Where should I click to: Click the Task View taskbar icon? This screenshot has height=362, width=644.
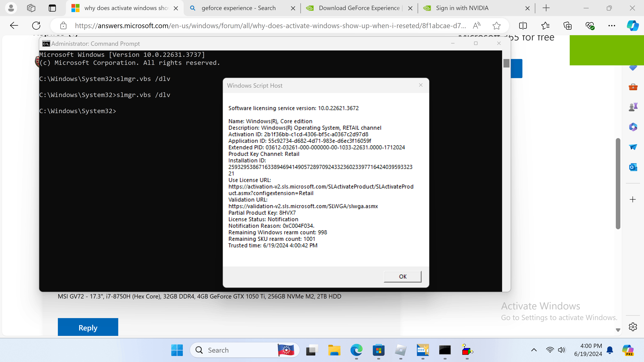(312, 350)
